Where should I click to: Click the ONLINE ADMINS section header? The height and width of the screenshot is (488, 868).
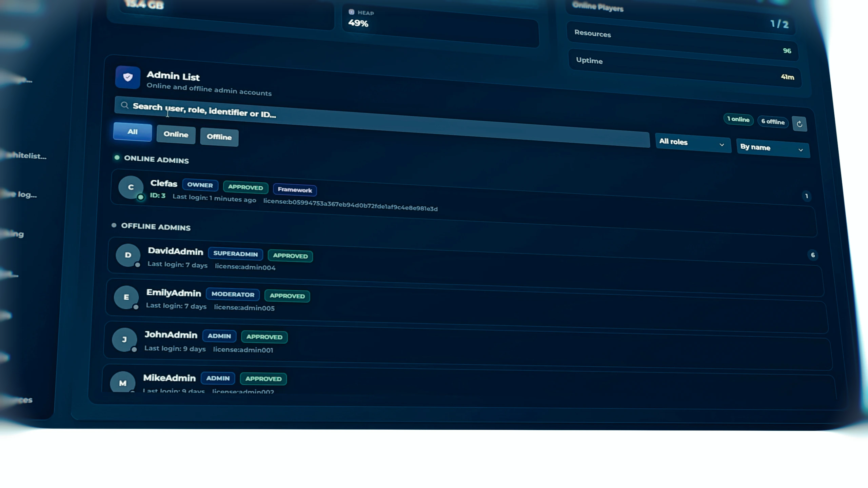point(156,160)
